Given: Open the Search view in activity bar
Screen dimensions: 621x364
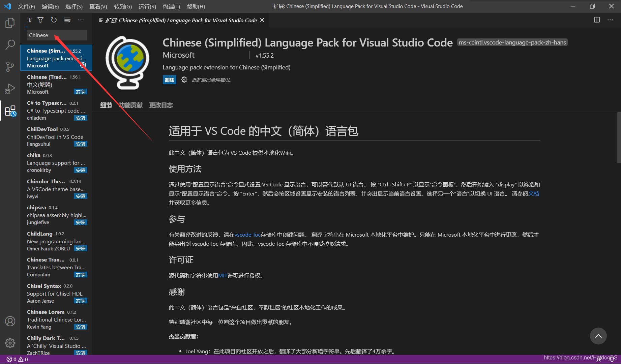Looking at the screenshot, I should (x=10, y=44).
